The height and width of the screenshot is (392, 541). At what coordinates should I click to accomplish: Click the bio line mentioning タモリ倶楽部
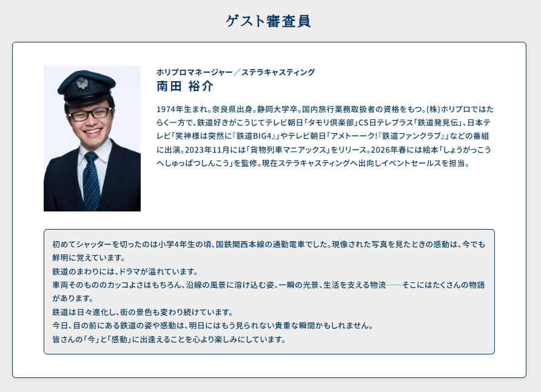(x=324, y=123)
